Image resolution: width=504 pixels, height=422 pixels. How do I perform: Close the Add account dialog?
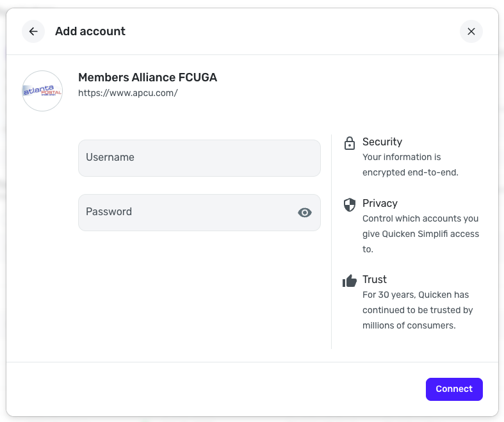click(471, 31)
